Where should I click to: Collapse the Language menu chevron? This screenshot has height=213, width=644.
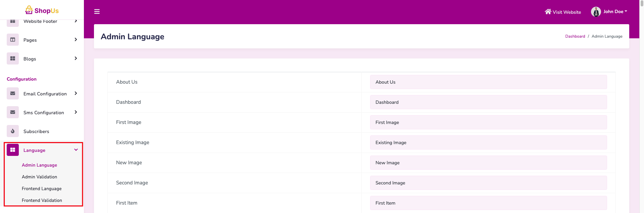coord(76,150)
